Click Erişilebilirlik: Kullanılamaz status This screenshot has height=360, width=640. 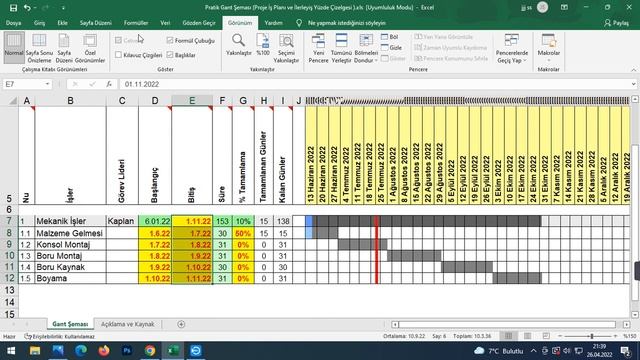click(x=60, y=336)
